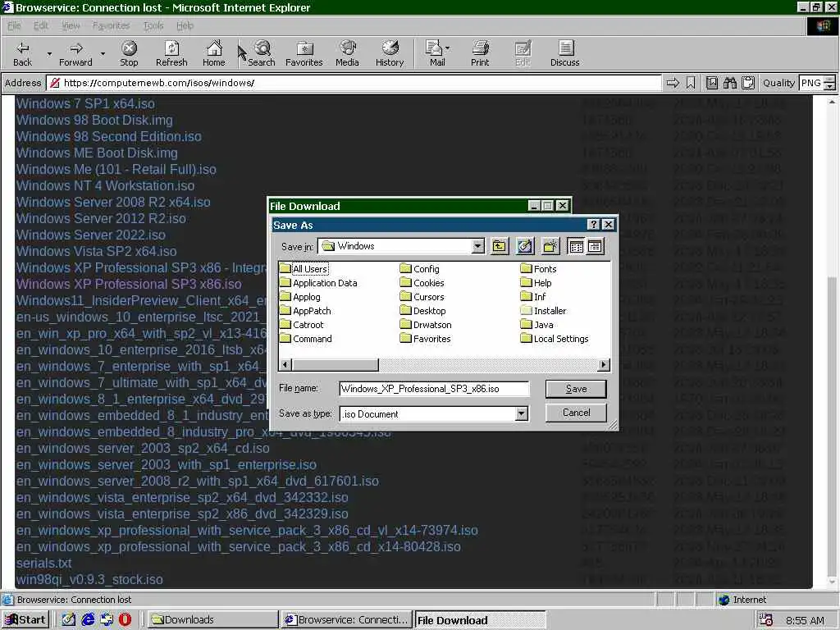The image size is (840, 630).
Task: Open the Tools menu
Action: point(153,25)
